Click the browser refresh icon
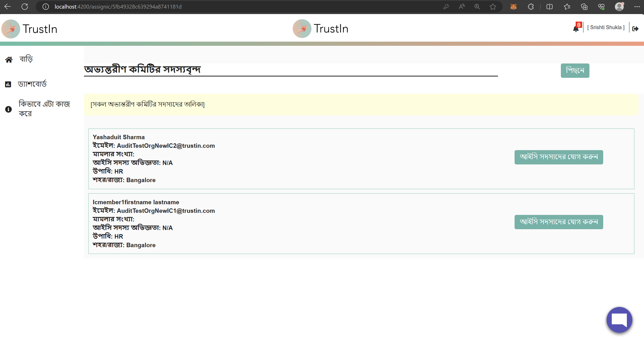The image size is (644, 339). [x=25, y=7]
